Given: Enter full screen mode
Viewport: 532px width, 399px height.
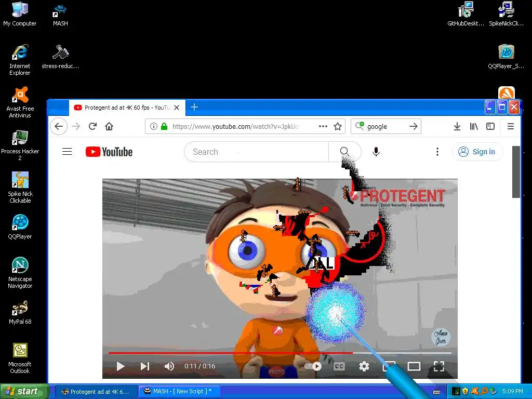Looking at the screenshot, I should click(439, 366).
